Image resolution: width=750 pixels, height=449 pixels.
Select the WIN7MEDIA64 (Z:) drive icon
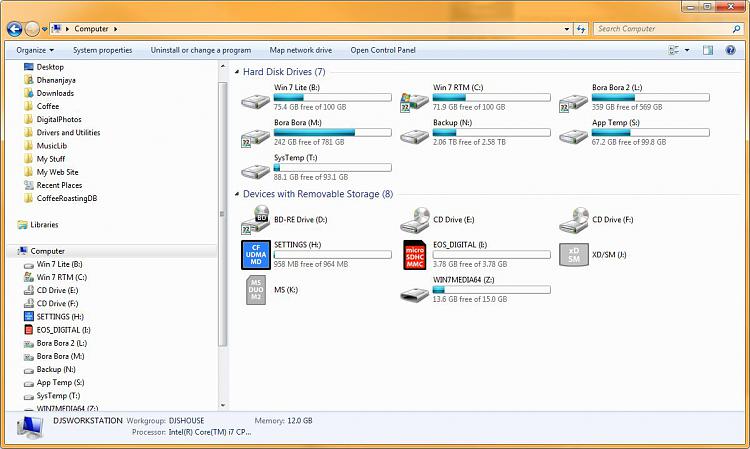click(414, 295)
